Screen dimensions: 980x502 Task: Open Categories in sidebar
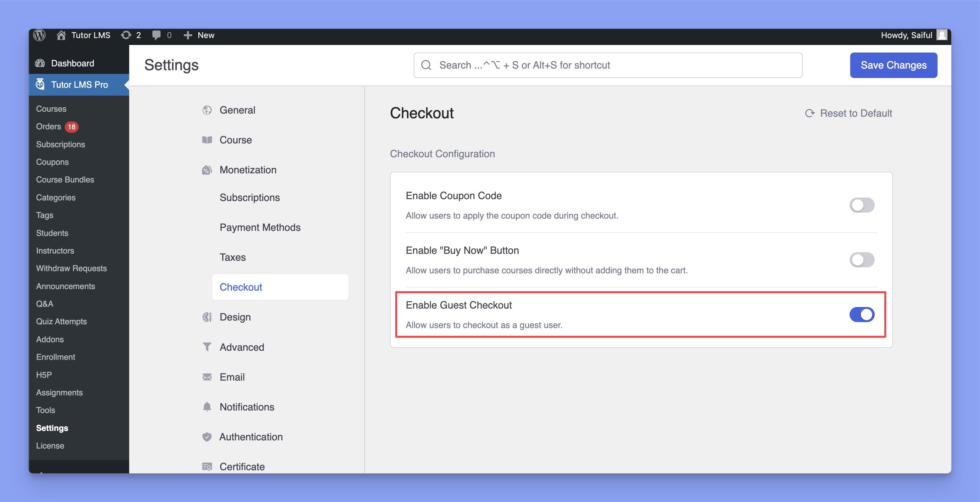[56, 198]
